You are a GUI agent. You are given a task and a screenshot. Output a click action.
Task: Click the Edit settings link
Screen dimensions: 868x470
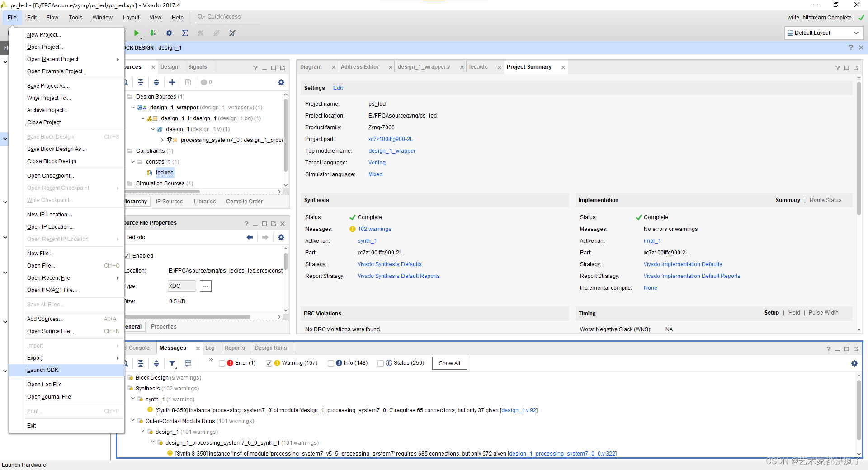tap(338, 88)
